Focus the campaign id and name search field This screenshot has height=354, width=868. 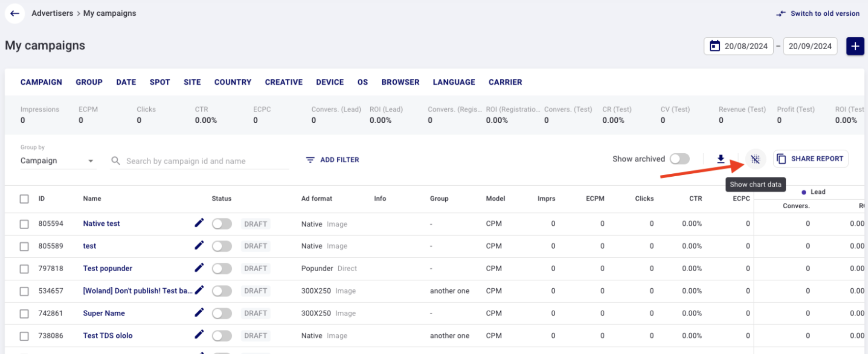click(200, 161)
